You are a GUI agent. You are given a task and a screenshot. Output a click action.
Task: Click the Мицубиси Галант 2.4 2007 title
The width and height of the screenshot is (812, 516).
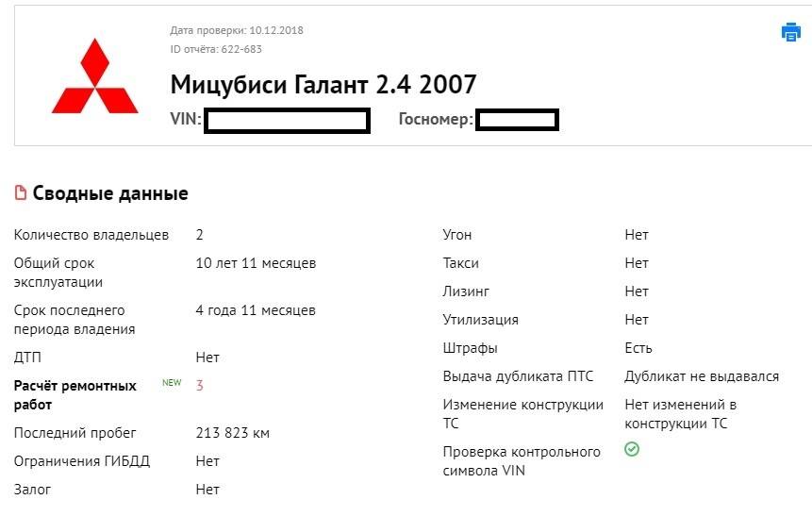point(323,84)
